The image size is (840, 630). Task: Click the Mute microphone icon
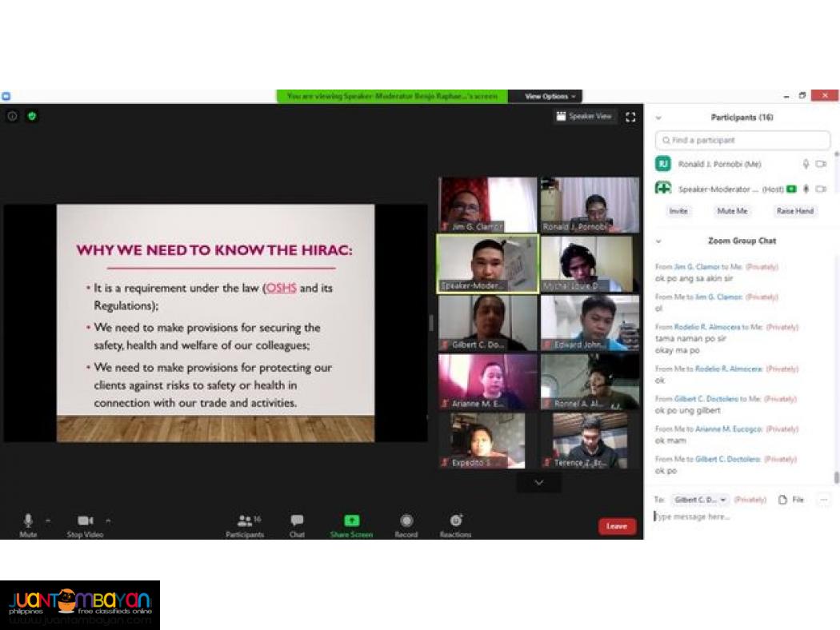[28, 520]
